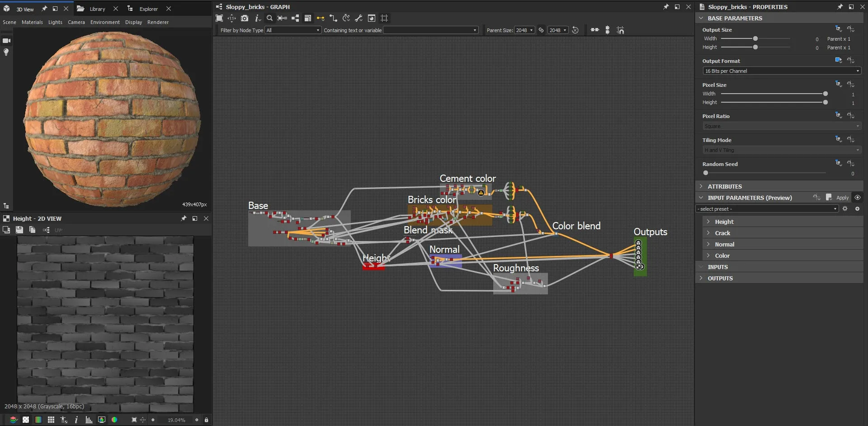
Task: Open the Materials menu in 3D view
Action: pyautogui.click(x=32, y=22)
